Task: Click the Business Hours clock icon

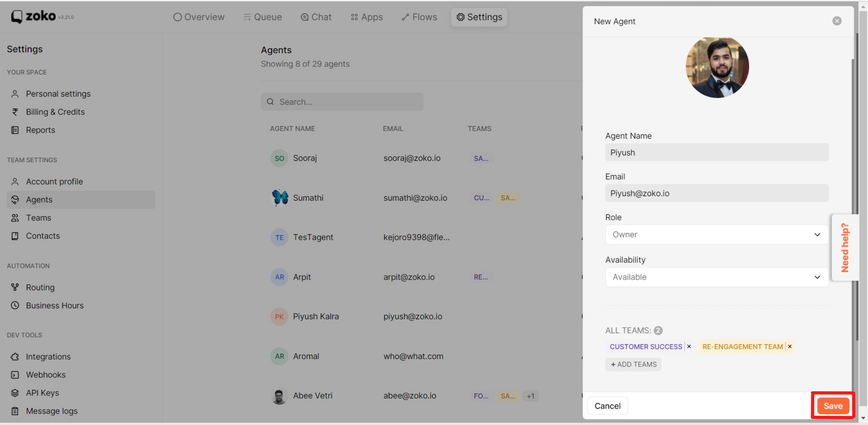Action: (x=15, y=305)
